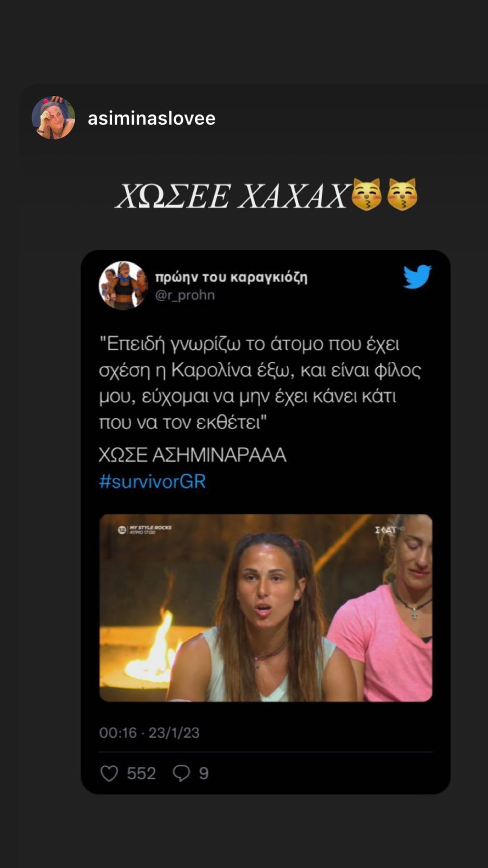Viewport: 488px width, 868px height.
Task: Tap the asiminaslovee username
Action: 151,118
